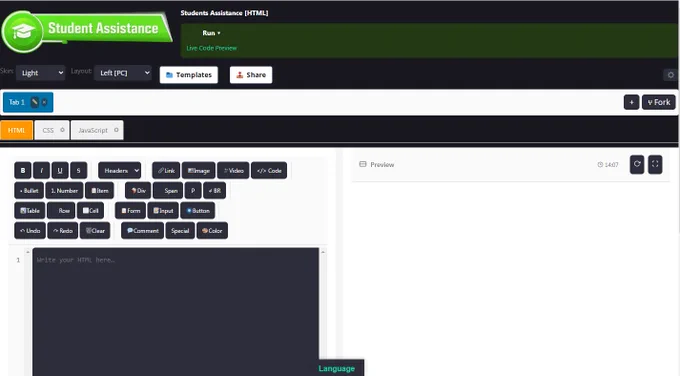Insert a table Row
This screenshot has height=376, width=680.
pos(61,211)
